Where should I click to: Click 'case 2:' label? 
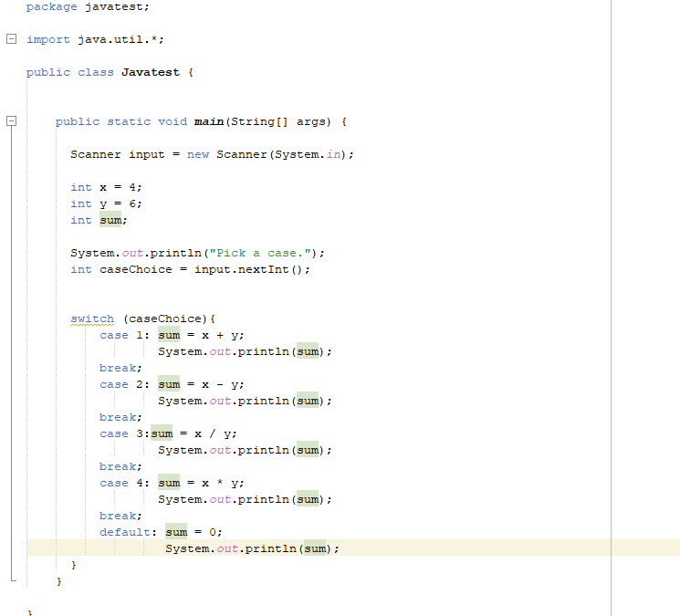click(124, 384)
